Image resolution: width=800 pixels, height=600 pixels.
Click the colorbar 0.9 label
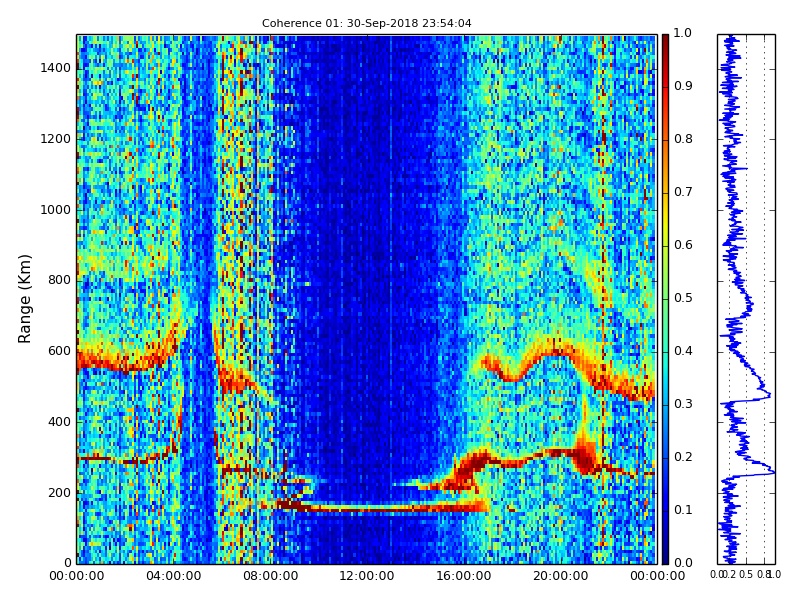683,86
